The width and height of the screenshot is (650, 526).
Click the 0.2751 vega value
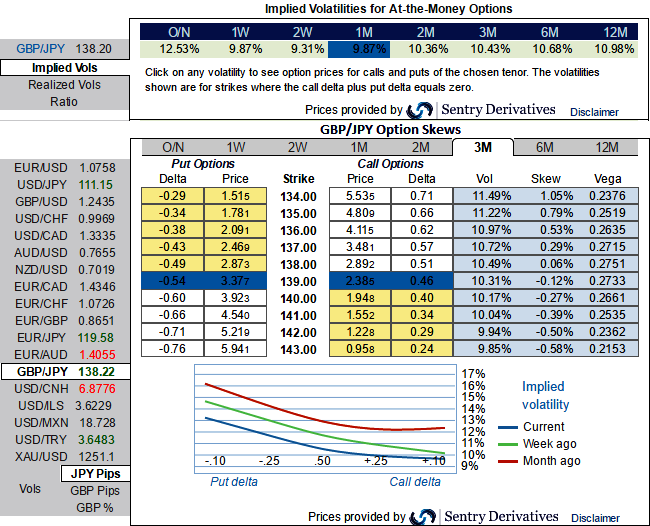pos(607,264)
